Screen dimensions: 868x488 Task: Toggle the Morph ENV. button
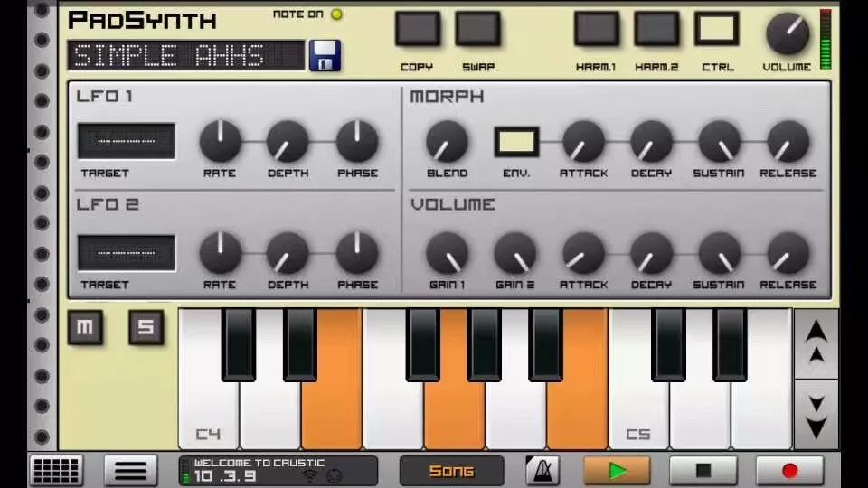pyautogui.click(x=516, y=142)
